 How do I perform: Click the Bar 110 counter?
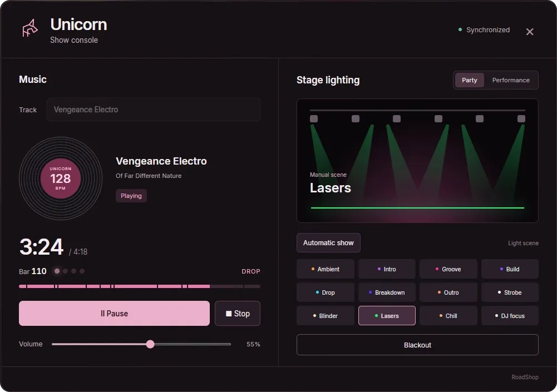tap(33, 271)
